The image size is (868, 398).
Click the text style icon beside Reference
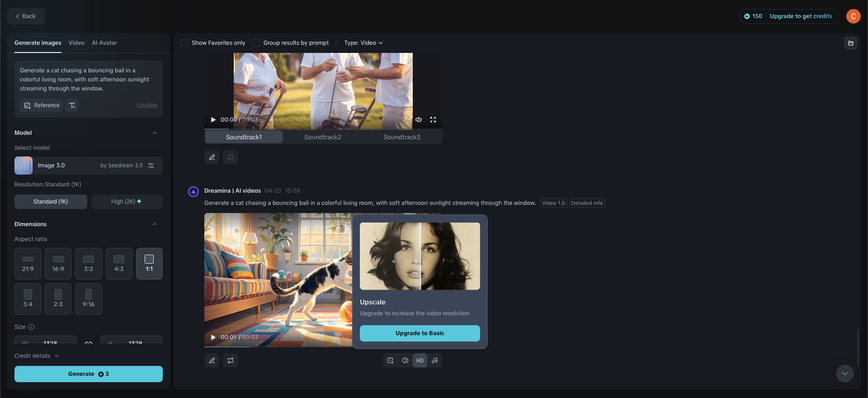click(72, 105)
